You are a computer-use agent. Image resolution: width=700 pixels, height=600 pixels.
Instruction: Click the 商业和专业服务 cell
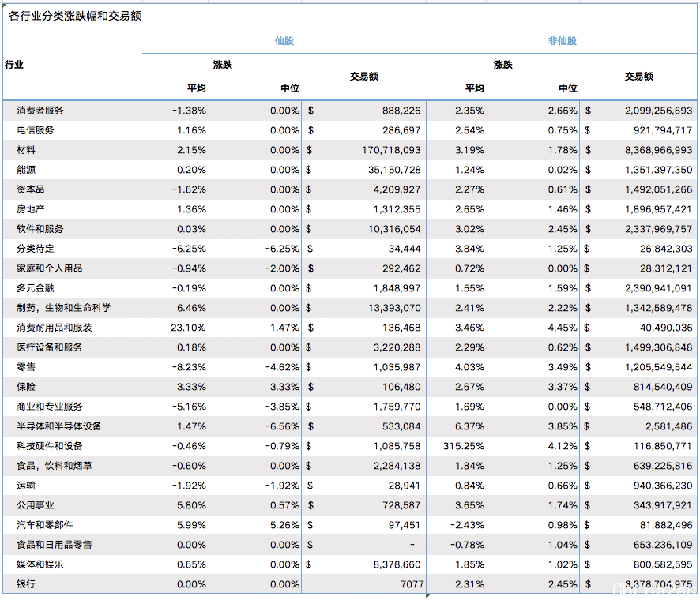tap(50, 407)
